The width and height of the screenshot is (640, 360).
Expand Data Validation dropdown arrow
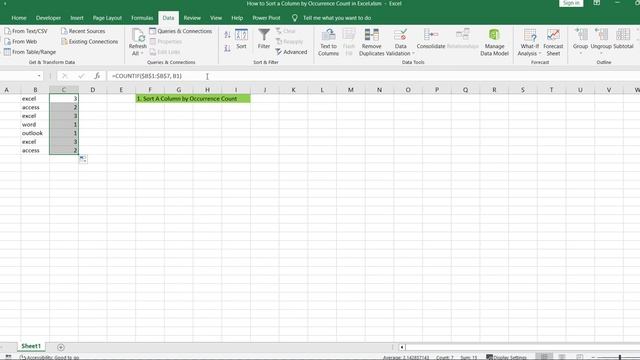point(413,53)
